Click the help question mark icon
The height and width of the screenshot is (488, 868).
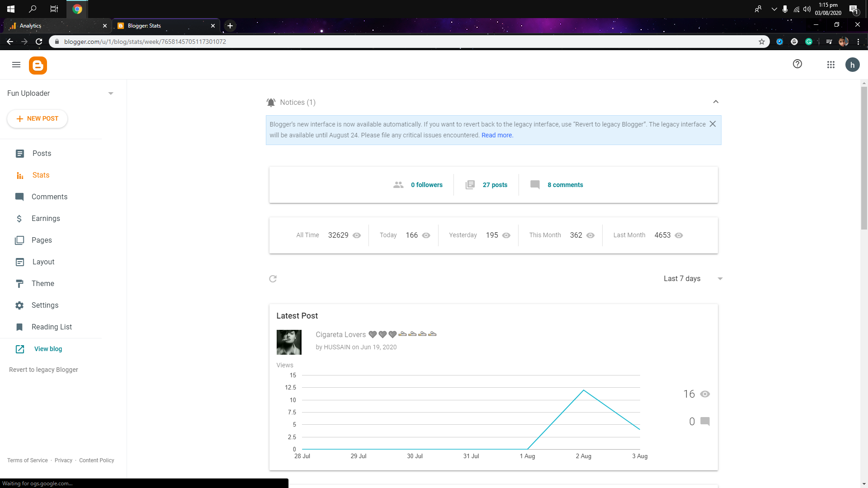tap(797, 64)
